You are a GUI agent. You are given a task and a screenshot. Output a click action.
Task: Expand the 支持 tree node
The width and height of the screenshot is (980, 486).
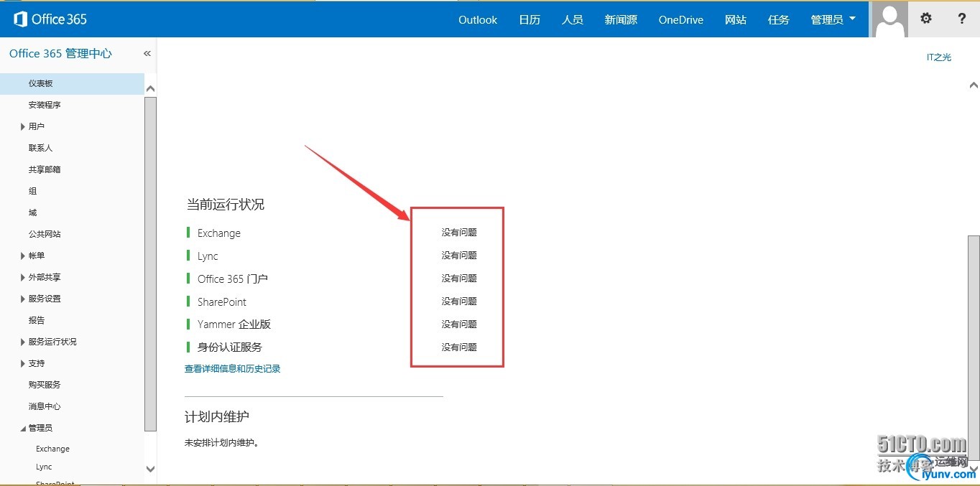click(23, 363)
